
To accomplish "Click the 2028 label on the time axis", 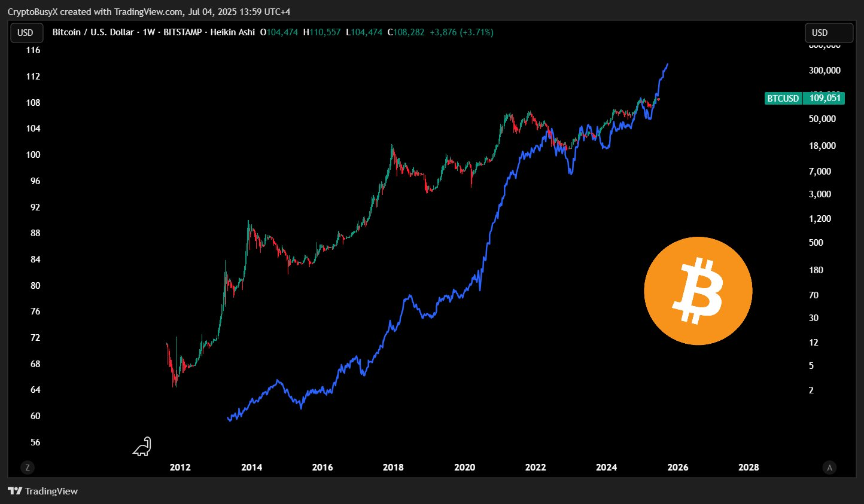I will (x=749, y=468).
